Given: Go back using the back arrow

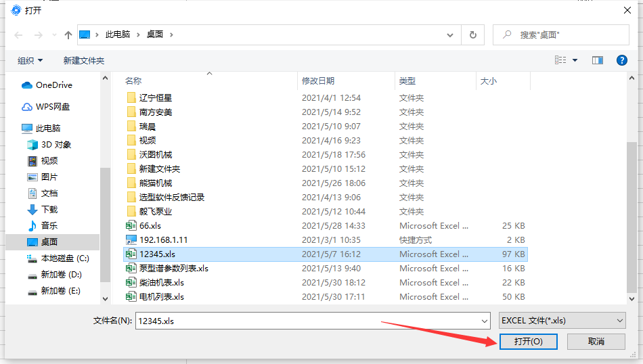Looking at the screenshot, I should click(18, 35).
